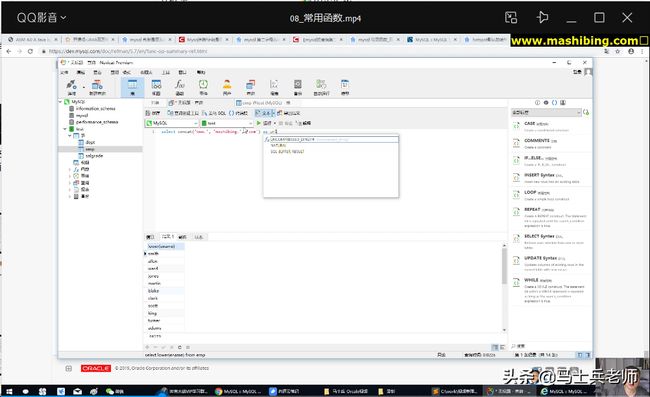Image resolution: width=650 pixels, height=397 pixels.
Task: Click the browser reload button
Action: click(x=30, y=51)
